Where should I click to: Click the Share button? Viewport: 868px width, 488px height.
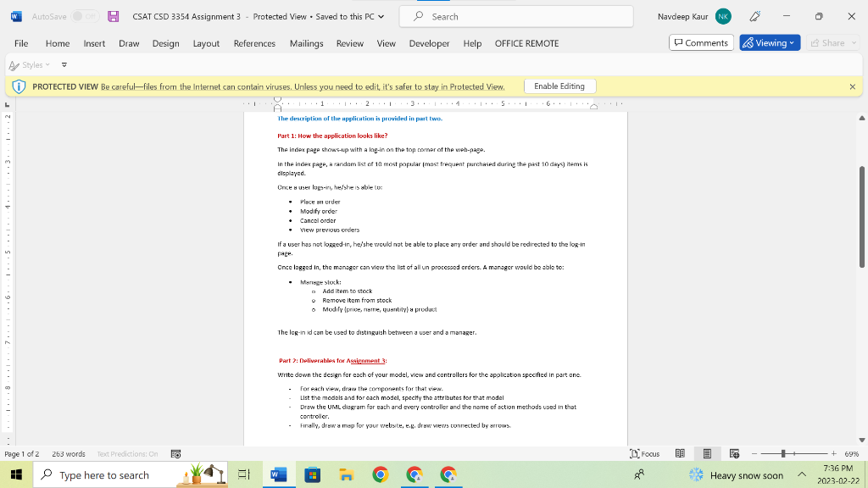pos(828,42)
